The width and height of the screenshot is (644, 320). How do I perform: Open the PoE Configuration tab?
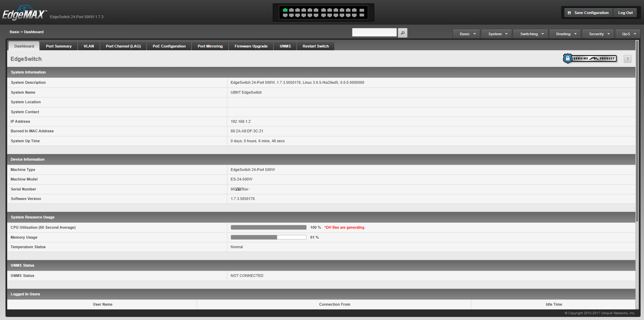tap(169, 46)
